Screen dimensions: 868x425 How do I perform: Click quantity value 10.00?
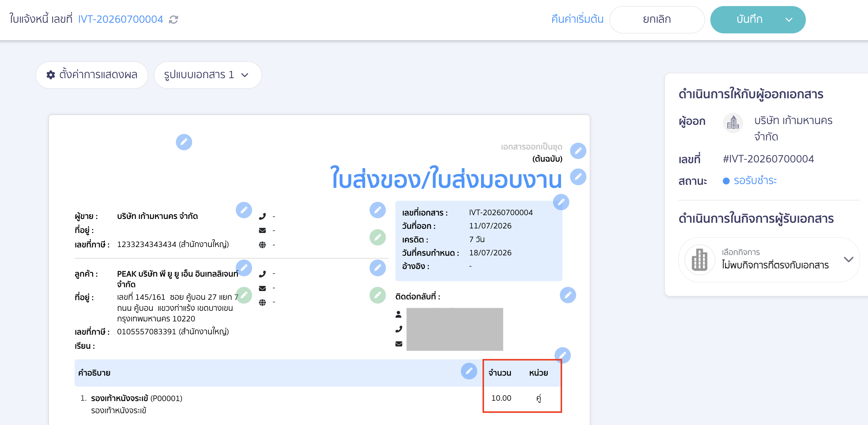coord(501,398)
